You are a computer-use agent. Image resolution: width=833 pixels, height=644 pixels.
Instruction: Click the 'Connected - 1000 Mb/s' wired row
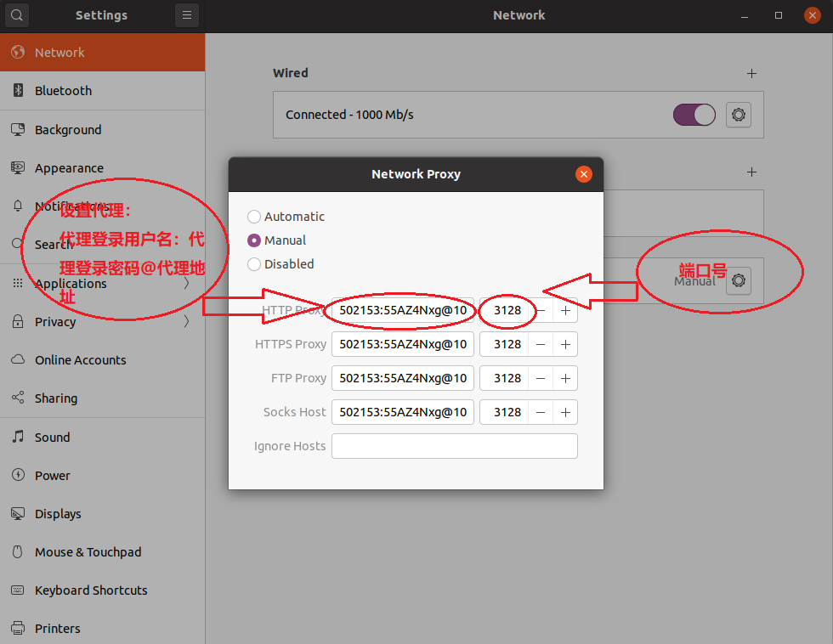[x=518, y=115]
